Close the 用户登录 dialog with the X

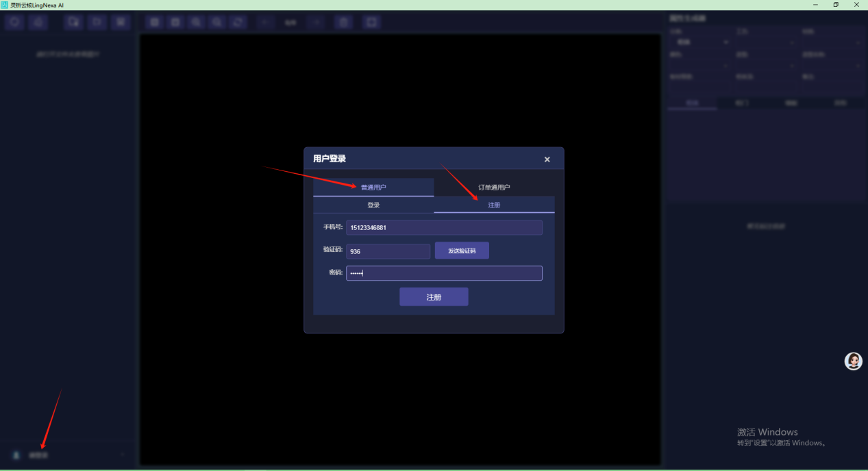click(547, 160)
